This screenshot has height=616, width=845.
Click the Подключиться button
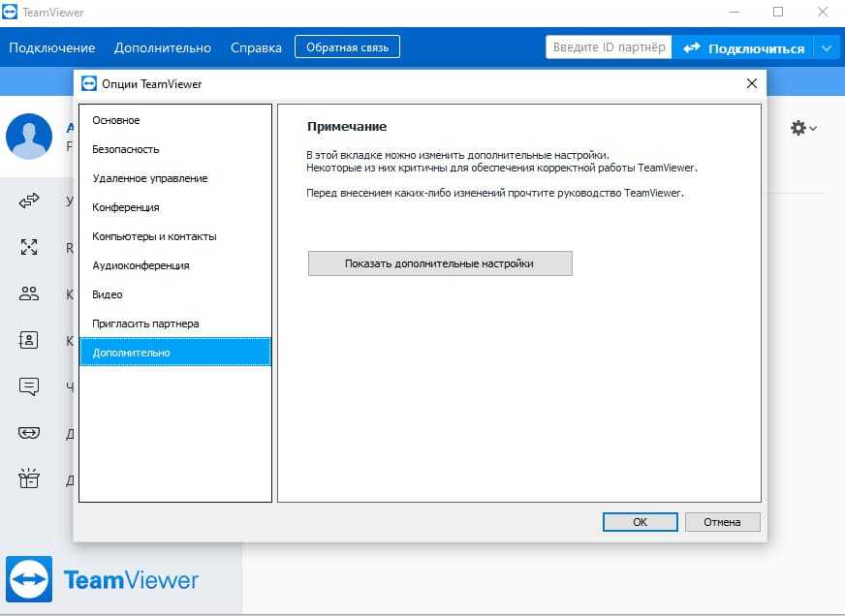(x=743, y=47)
